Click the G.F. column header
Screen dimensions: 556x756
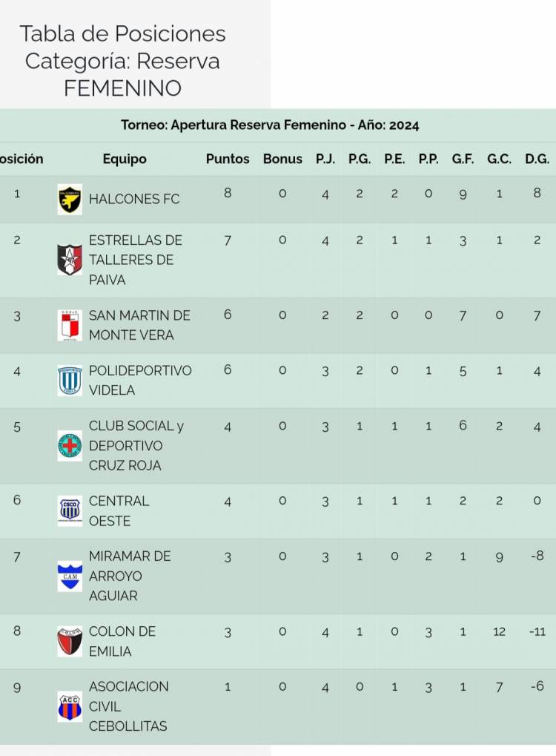(x=463, y=159)
